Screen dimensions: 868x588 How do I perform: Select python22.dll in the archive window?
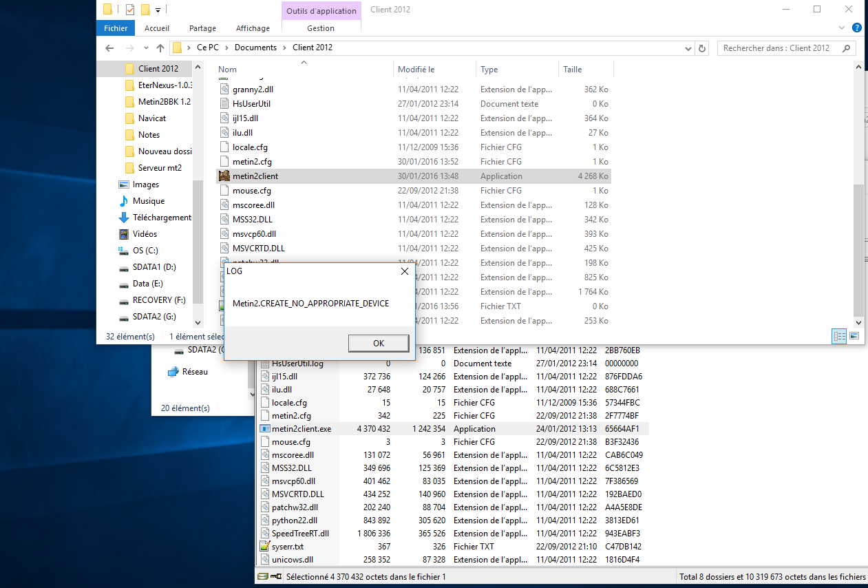point(294,520)
